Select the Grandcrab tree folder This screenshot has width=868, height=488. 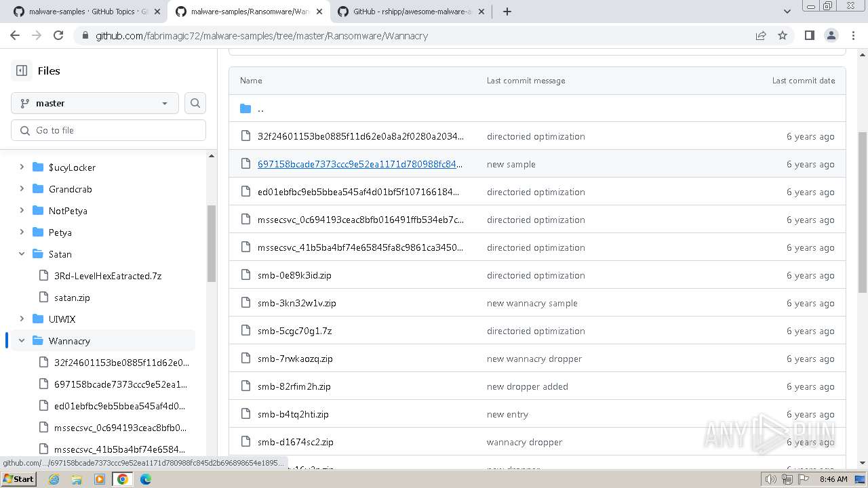70,189
